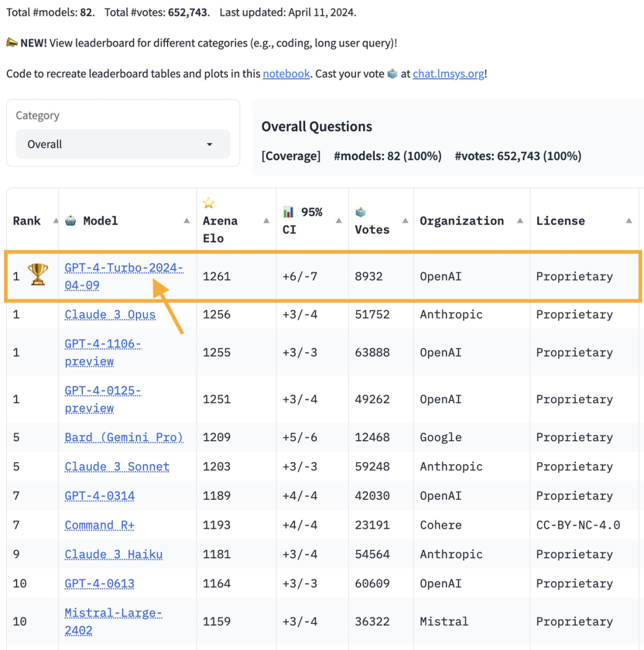Open the Bard (Gemini Pro) model link
The image size is (644, 650).
pyautogui.click(x=124, y=437)
